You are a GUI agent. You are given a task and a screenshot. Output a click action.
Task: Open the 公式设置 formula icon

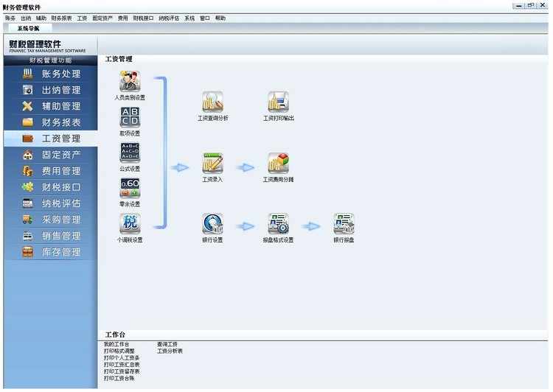[x=130, y=153]
